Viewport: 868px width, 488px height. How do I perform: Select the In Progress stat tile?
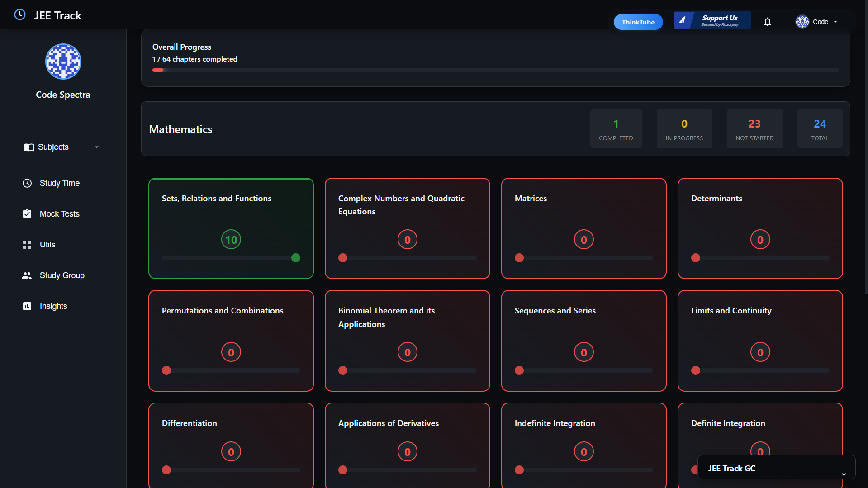(684, 128)
